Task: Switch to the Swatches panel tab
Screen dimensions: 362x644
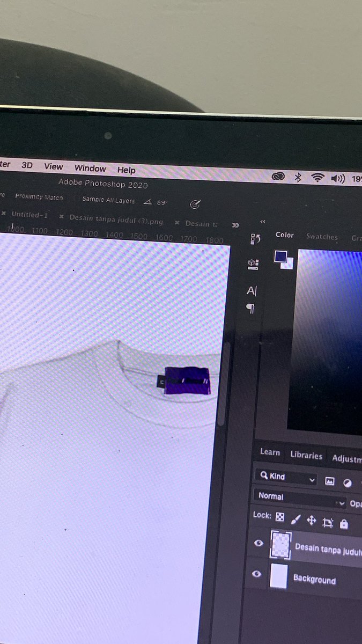Action: click(x=322, y=237)
